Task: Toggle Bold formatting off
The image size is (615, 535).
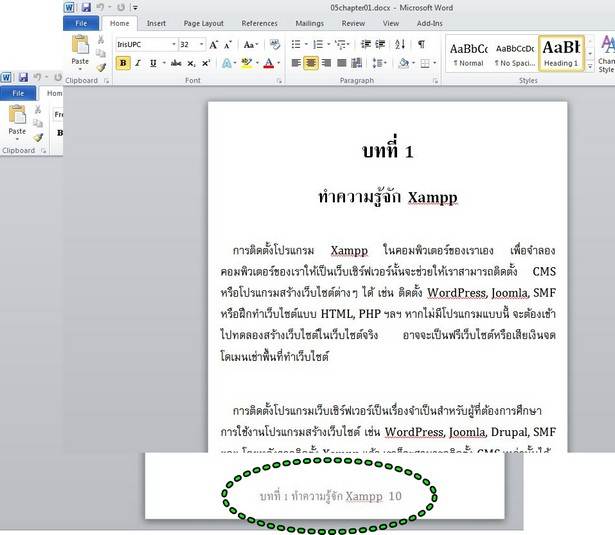Action: [123, 63]
